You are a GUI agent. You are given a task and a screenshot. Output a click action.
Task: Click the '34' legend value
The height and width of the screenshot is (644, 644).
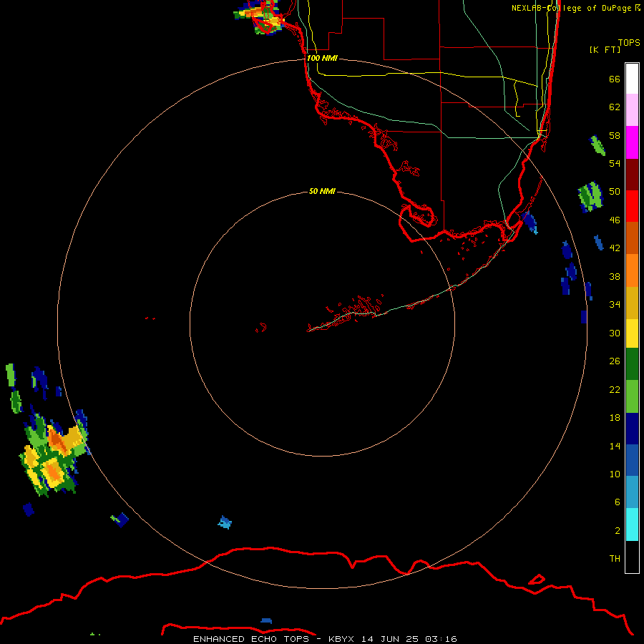[x=615, y=304]
